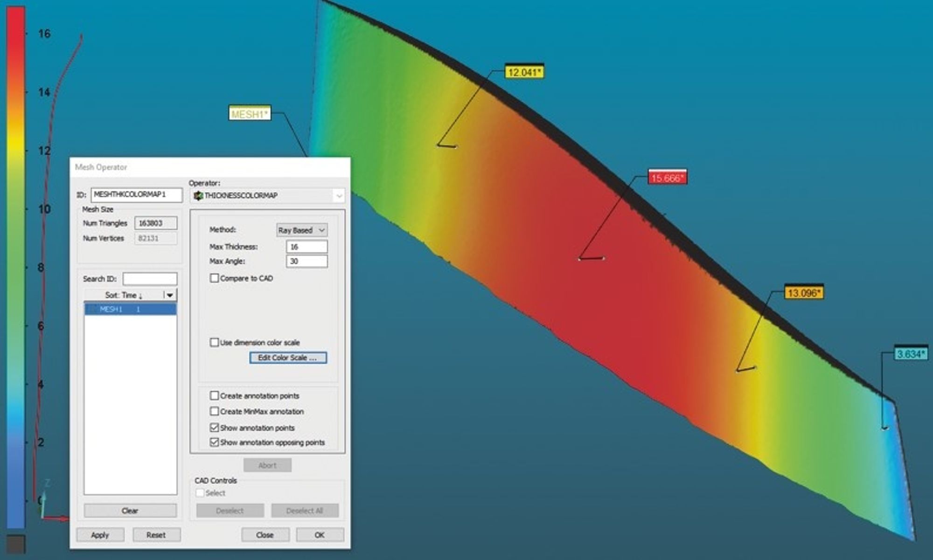
Task: Click the Search ID input field
Action: pyautogui.click(x=150, y=279)
